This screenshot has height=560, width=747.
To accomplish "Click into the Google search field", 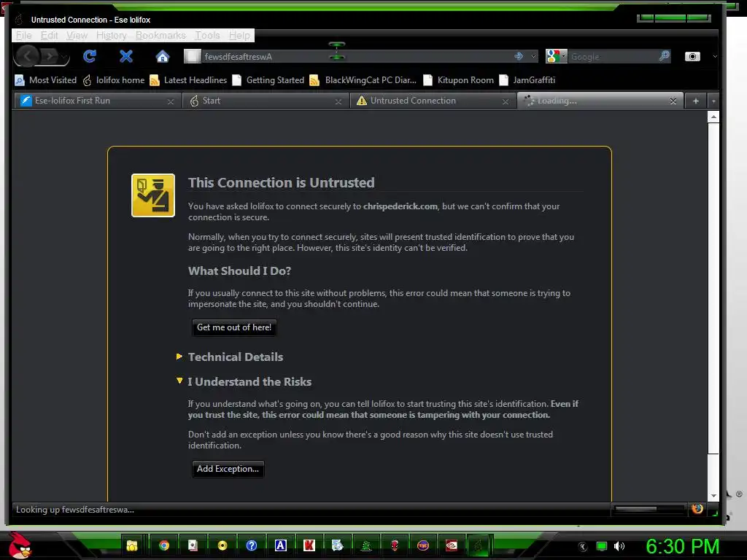I will 613,57.
